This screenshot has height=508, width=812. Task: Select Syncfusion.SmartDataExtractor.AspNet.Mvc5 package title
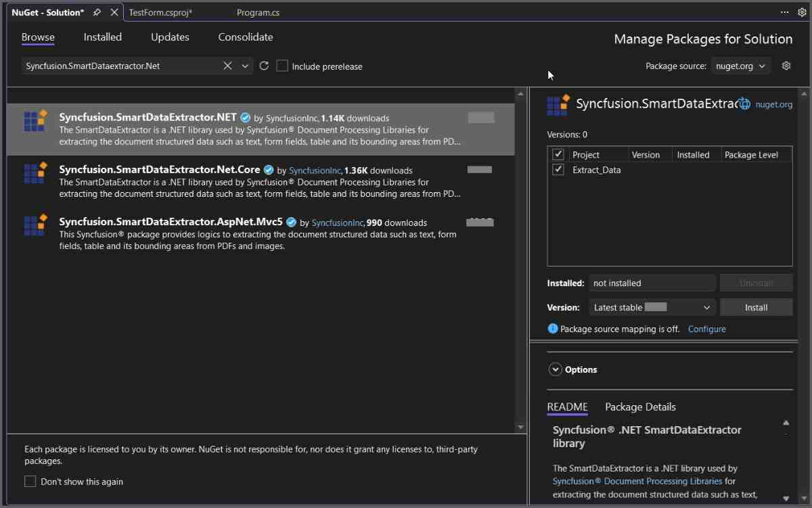tap(171, 221)
